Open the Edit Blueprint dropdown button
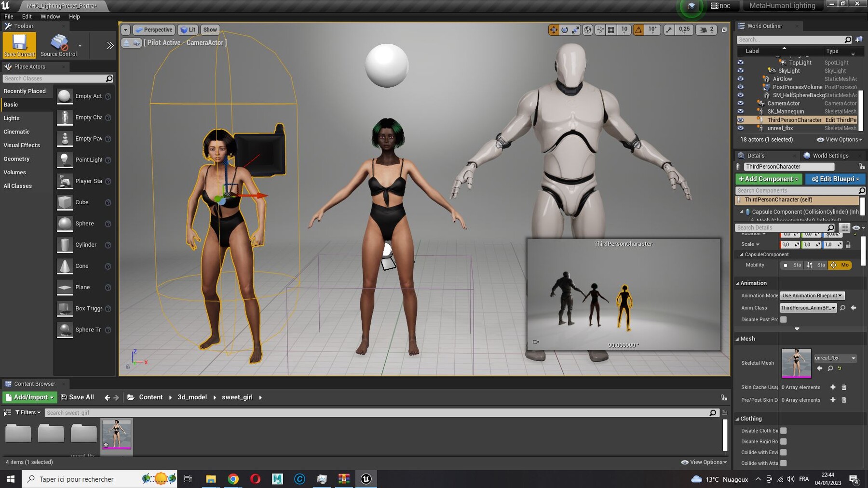868x488 pixels. click(835, 179)
